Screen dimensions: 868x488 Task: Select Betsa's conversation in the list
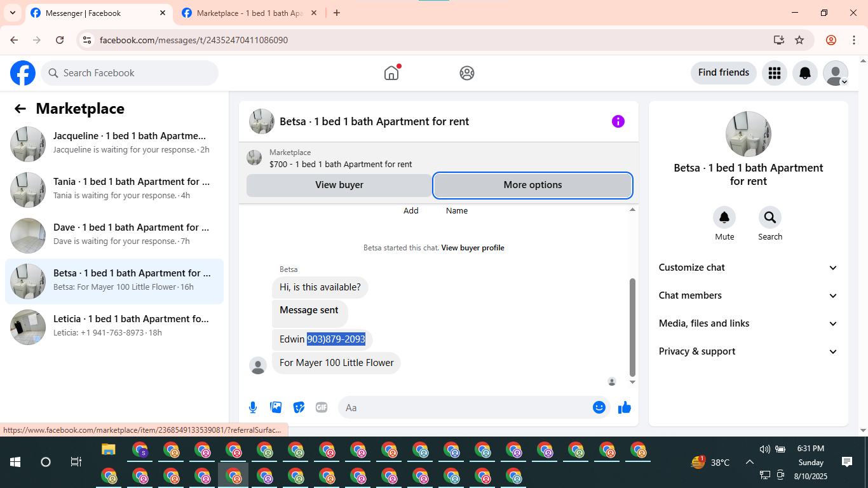point(114,281)
